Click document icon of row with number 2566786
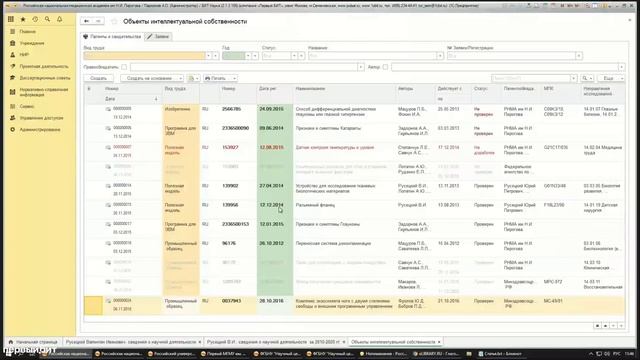 click(108, 109)
